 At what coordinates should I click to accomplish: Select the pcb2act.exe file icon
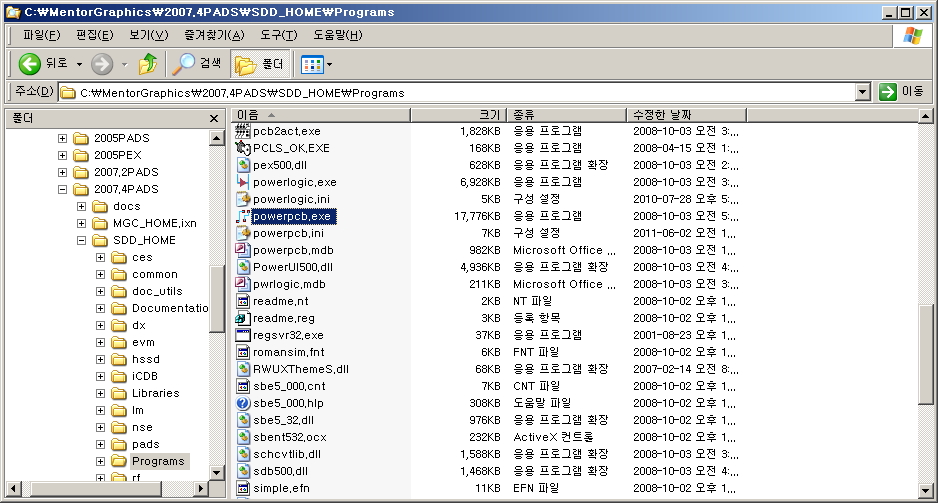click(x=242, y=131)
